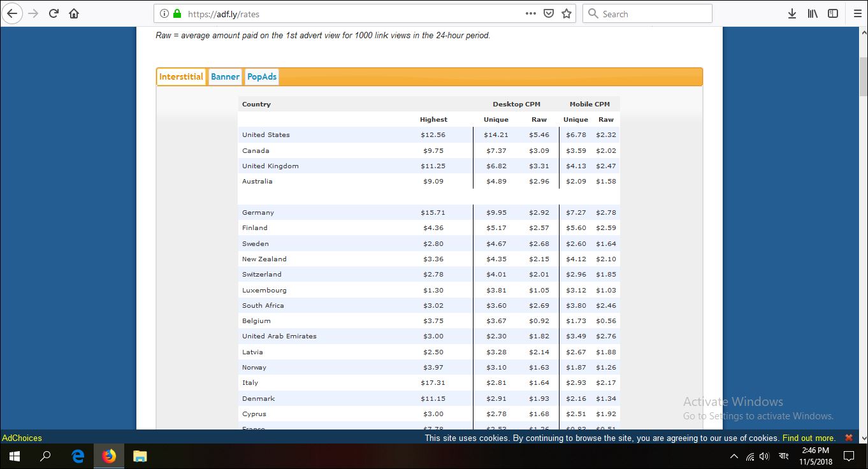Screen dimensions: 868x469
Task: Reload the adf.ly rates page
Action: point(54,13)
